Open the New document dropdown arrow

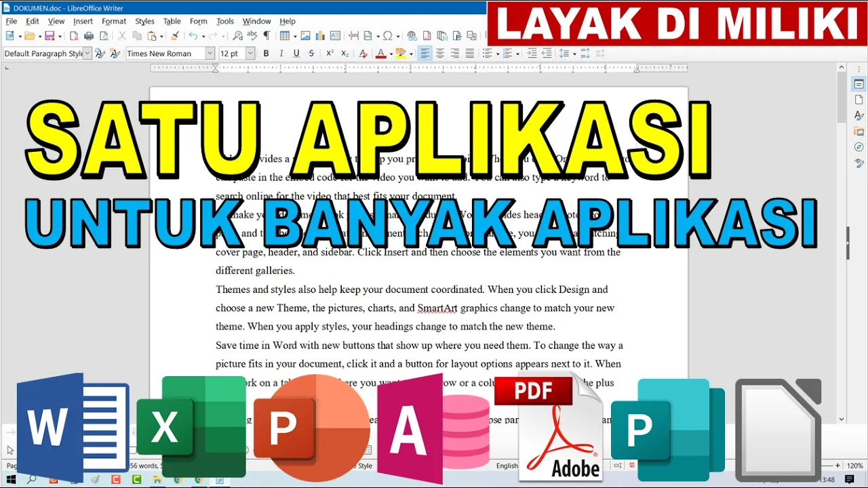click(20, 37)
